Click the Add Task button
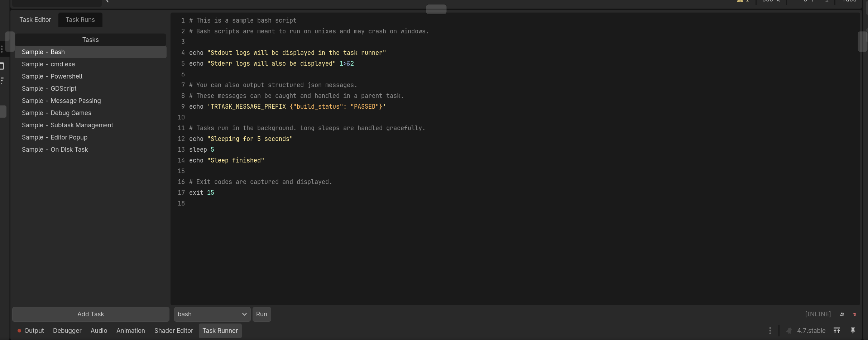Viewport: 868px width, 340px height. (91, 314)
